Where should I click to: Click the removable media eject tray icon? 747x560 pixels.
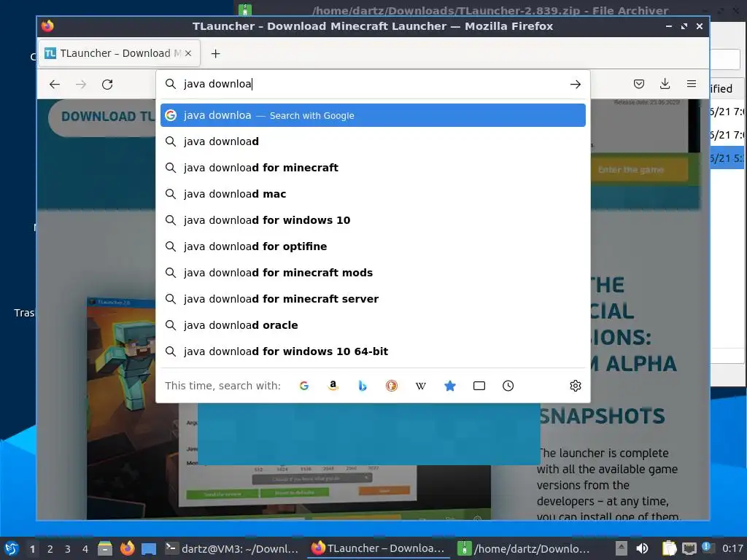(622, 548)
